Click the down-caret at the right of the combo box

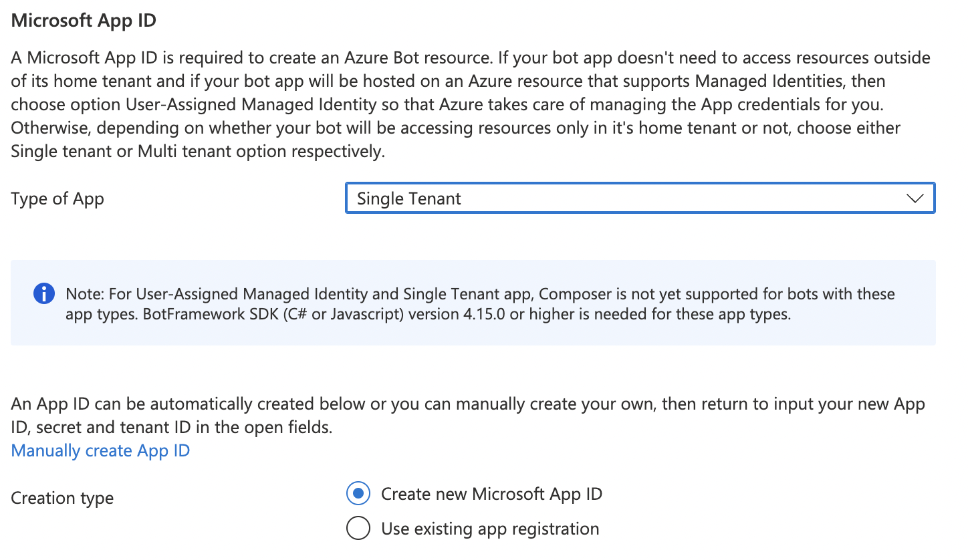tap(914, 198)
